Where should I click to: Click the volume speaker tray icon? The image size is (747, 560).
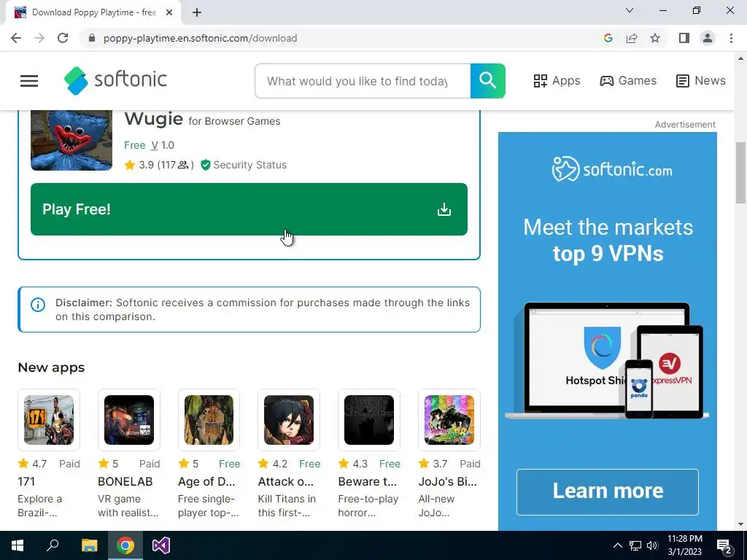point(652,545)
